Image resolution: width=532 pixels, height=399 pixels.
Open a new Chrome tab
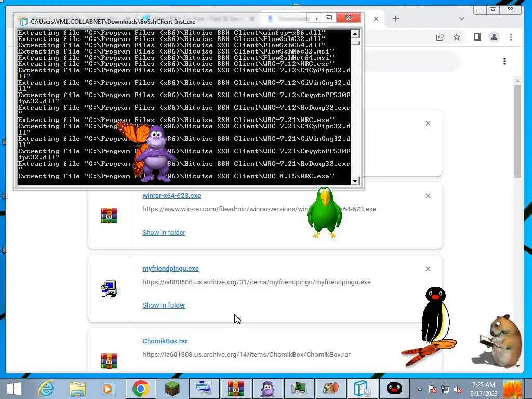(395, 19)
